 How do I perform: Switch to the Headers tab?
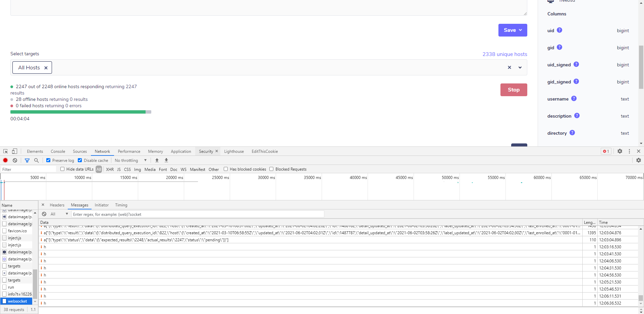pyautogui.click(x=57, y=205)
